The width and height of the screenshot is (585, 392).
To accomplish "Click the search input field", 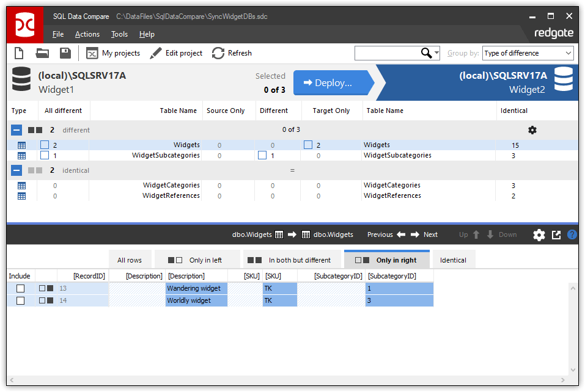I will coord(388,53).
